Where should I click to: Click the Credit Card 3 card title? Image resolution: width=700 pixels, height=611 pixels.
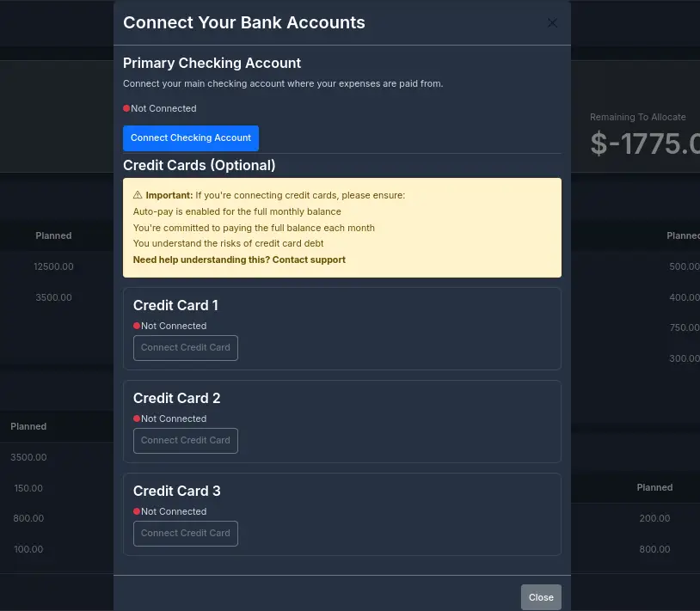pyautogui.click(x=176, y=491)
